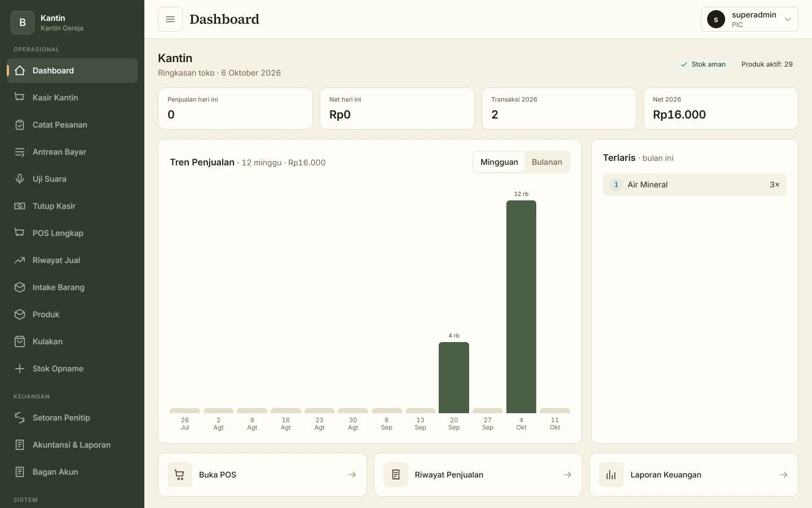Click the receipt icon on Riwayat Penjualan card
This screenshot has width=812, height=508.
coord(396,475)
